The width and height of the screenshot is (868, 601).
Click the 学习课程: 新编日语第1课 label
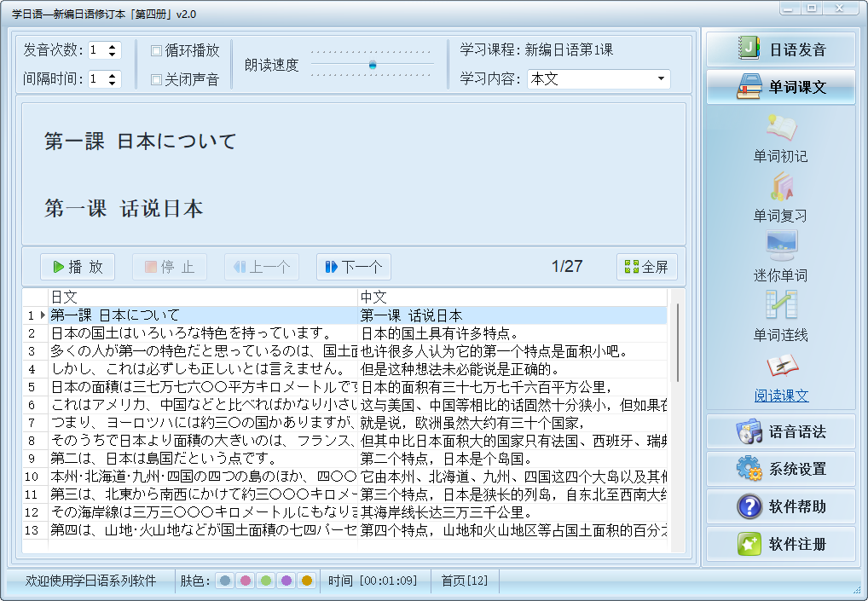click(x=536, y=49)
